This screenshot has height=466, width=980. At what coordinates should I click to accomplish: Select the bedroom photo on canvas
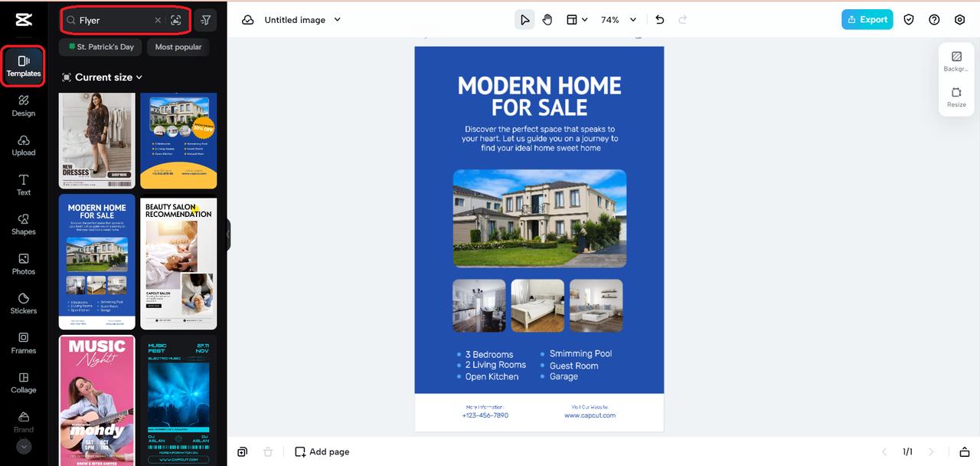click(x=537, y=305)
